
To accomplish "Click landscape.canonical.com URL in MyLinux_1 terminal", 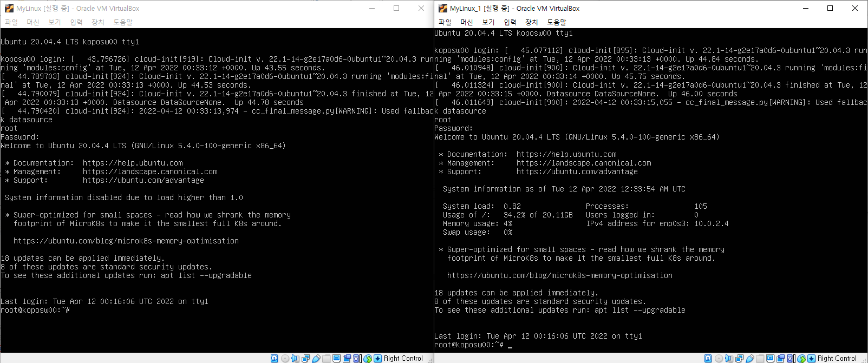I will 584,163.
